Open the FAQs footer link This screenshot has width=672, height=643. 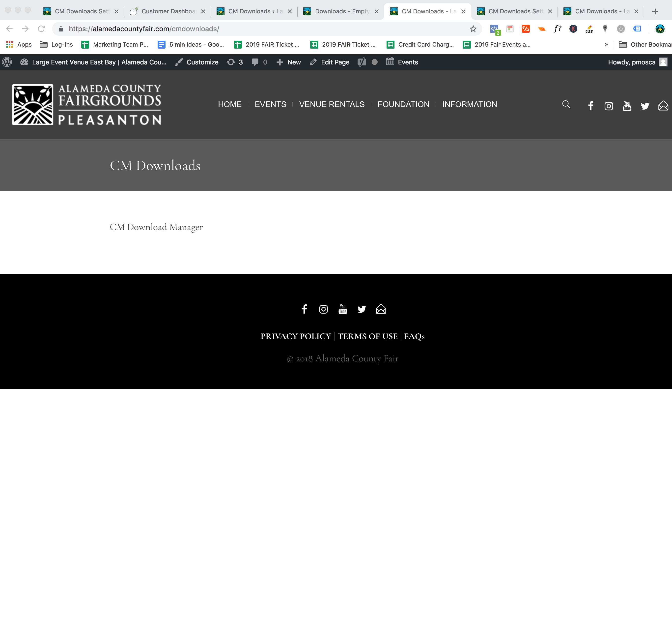click(414, 336)
